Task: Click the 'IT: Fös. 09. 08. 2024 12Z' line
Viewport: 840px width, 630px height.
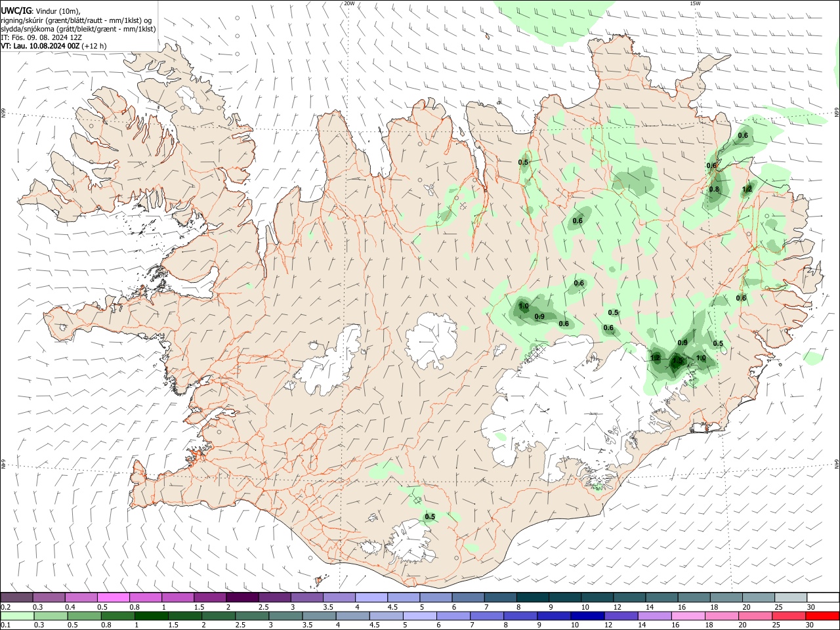Action: coord(40,37)
